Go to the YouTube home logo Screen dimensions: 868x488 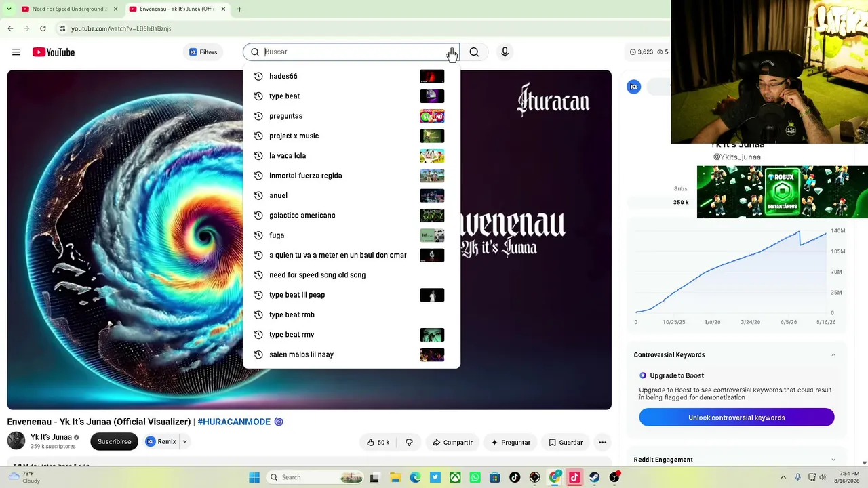click(x=53, y=52)
